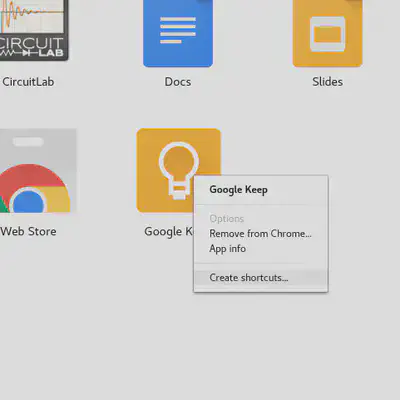
Task: Launch the Docs app icon
Action: point(178,33)
